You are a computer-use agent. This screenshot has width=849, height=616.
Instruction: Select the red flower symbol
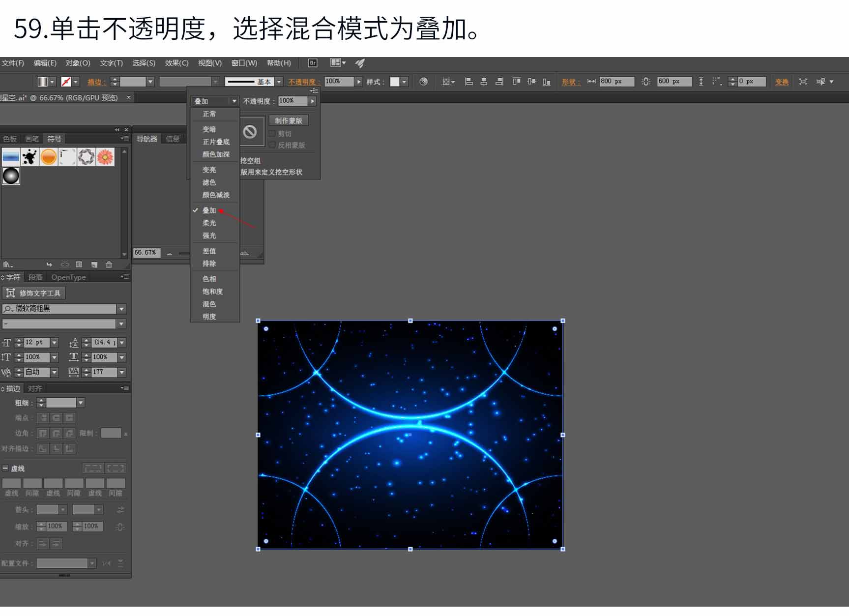coord(105,157)
